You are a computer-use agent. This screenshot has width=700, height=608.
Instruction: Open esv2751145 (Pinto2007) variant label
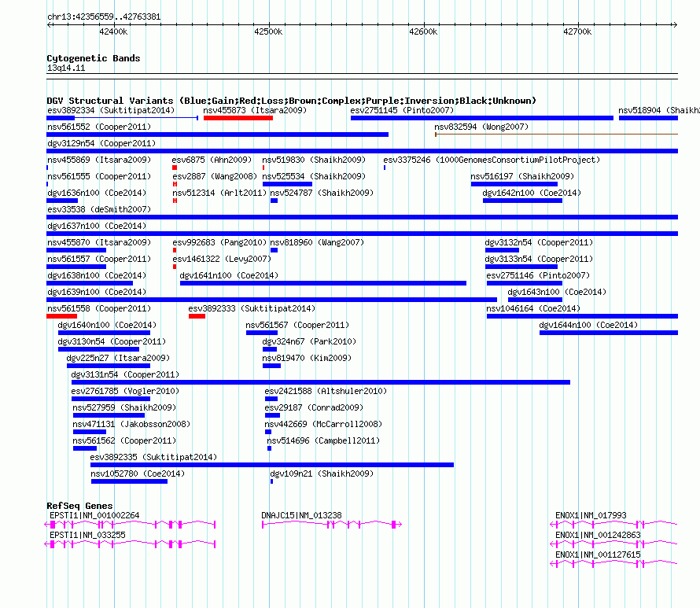(x=402, y=110)
